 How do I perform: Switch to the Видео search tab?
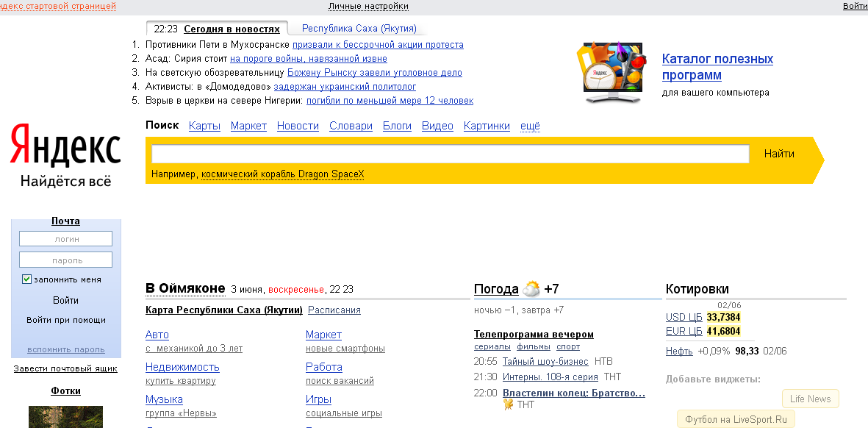[437, 126]
